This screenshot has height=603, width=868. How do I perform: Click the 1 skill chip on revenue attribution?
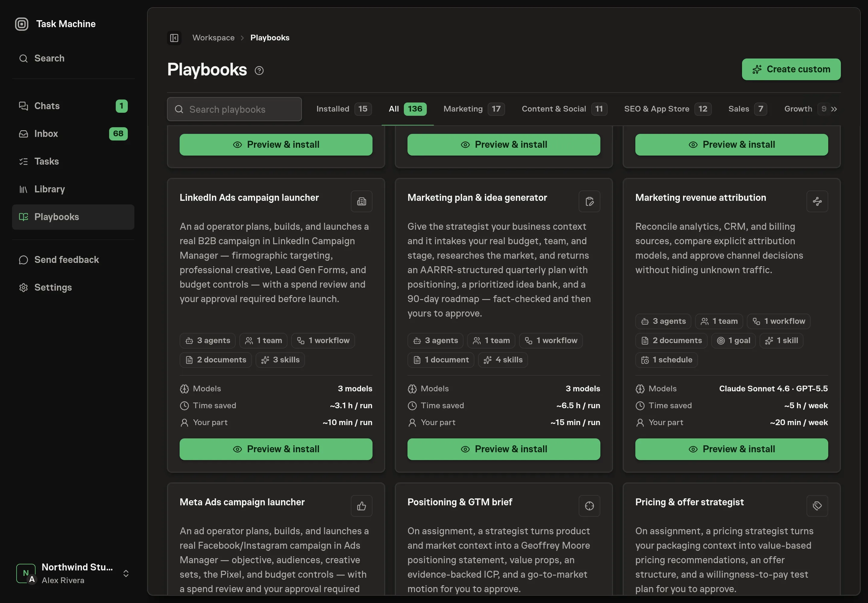coord(781,341)
